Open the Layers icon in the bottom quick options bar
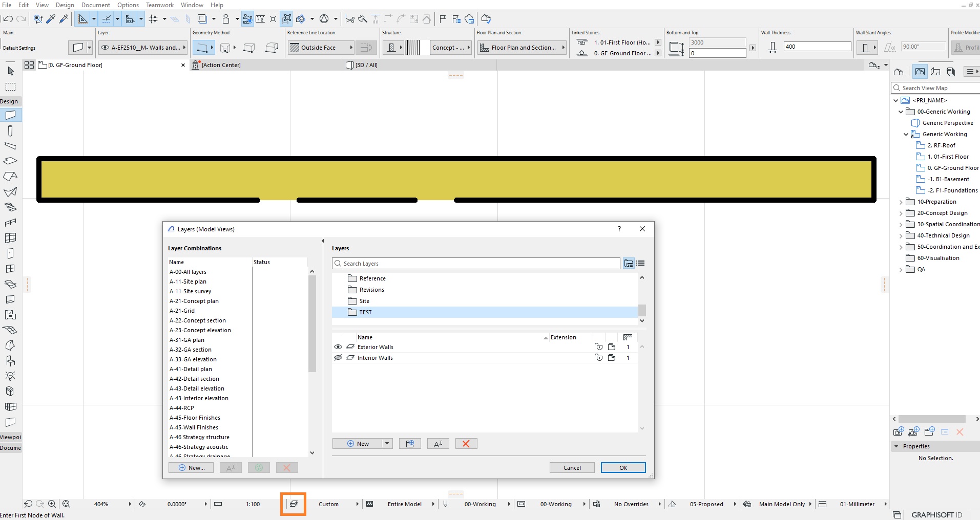 [x=294, y=504]
